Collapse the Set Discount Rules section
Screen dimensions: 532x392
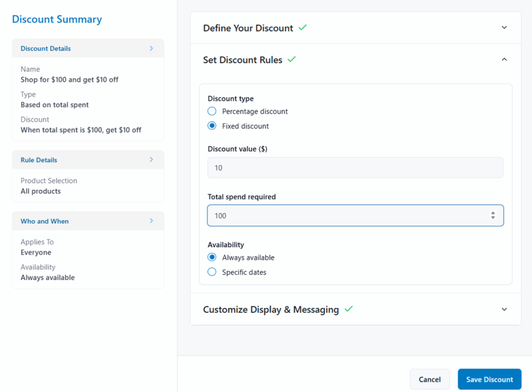coord(503,60)
